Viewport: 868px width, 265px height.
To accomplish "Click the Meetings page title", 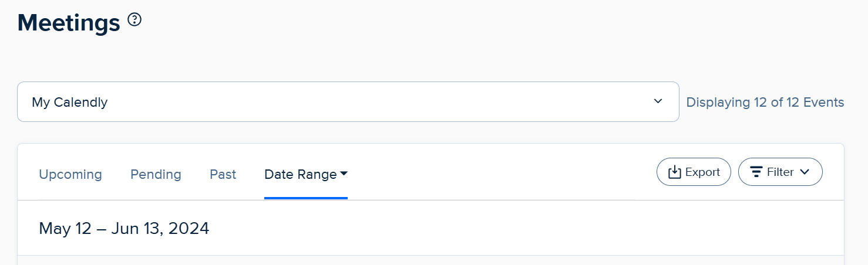I will pyautogui.click(x=69, y=22).
